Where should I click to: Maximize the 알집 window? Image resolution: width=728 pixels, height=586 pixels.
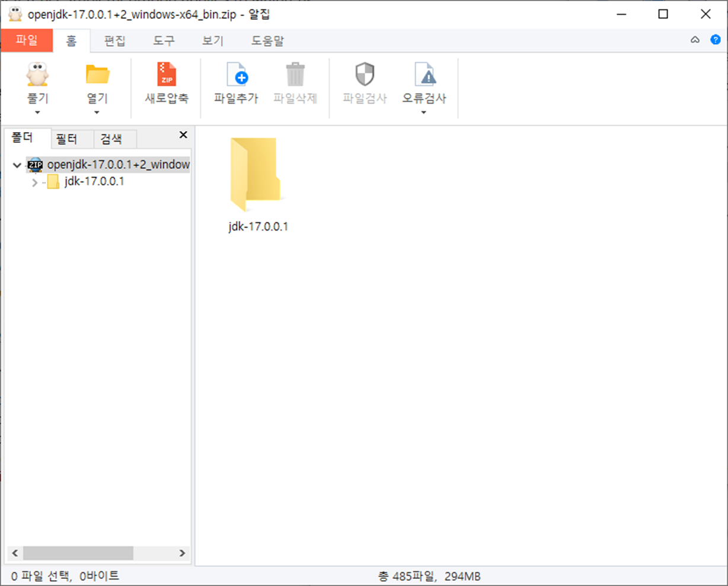663,14
